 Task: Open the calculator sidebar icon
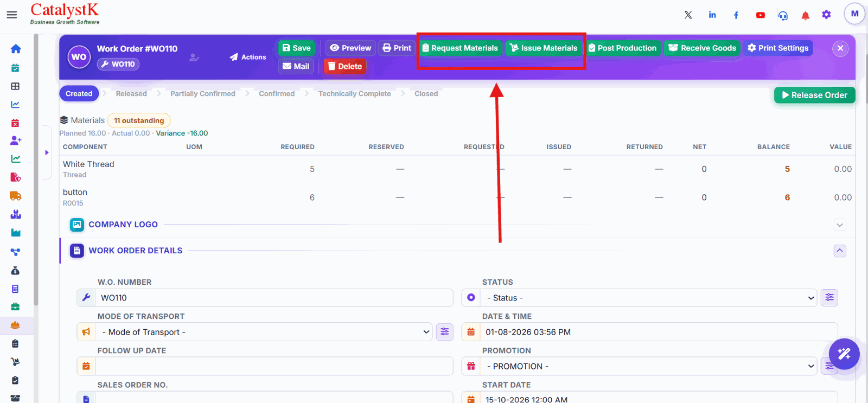[15, 289]
